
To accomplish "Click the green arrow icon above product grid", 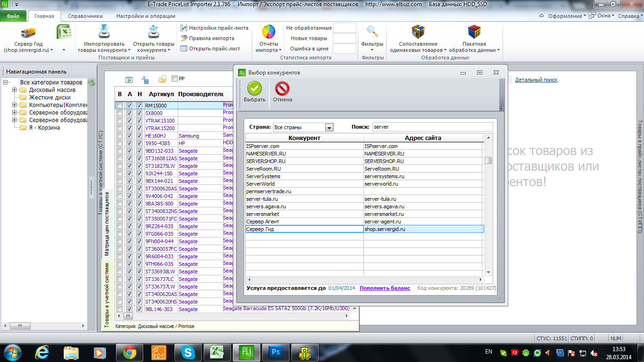I will (129, 79).
